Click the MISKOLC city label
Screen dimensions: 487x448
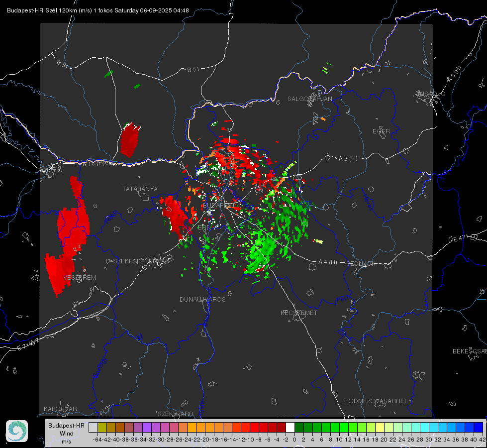pos(431,94)
